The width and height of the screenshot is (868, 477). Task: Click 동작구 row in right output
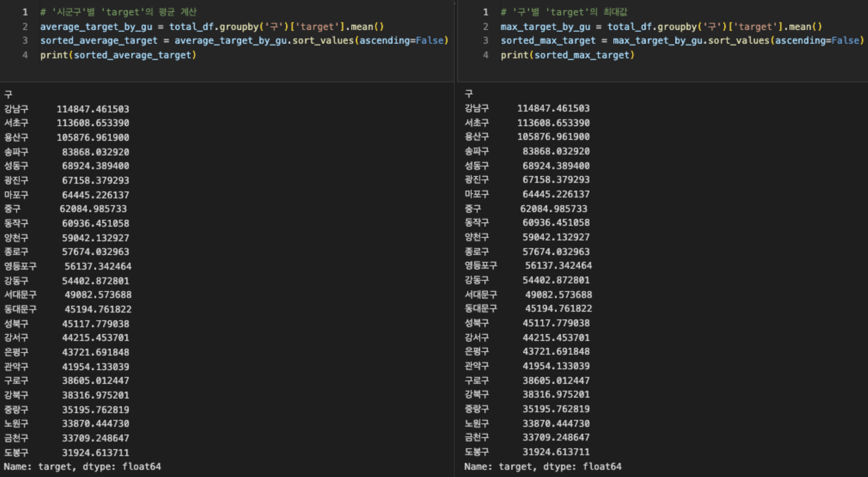coord(527,223)
